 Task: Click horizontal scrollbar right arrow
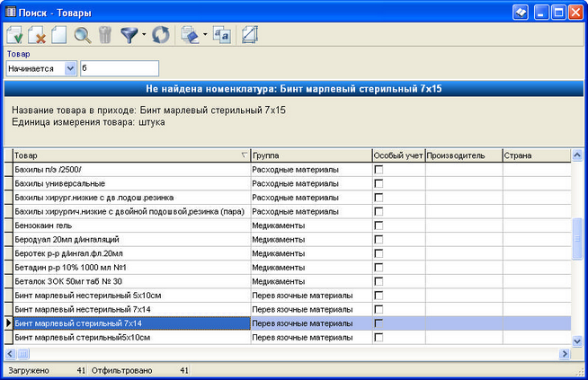[565, 354]
